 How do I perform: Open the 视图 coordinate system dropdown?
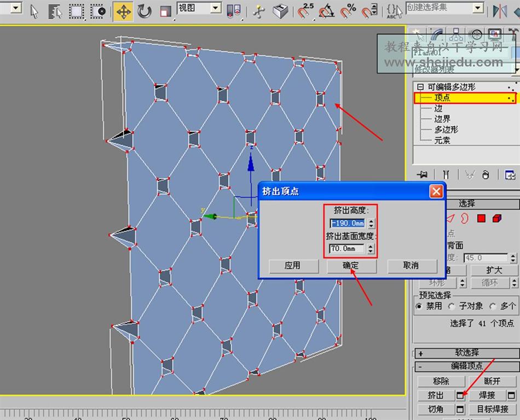[215, 8]
